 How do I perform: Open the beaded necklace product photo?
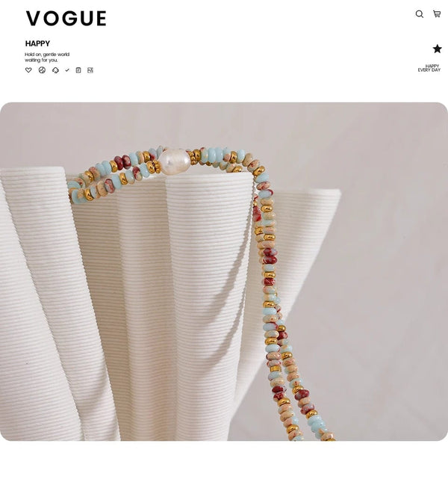pyautogui.click(x=224, y=271)
